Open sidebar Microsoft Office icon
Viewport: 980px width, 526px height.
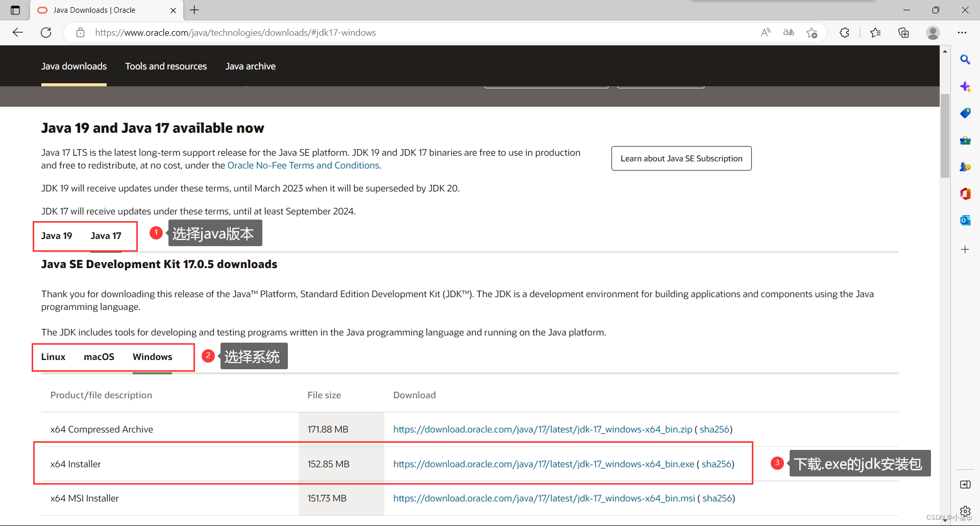(x=965, y=194)
